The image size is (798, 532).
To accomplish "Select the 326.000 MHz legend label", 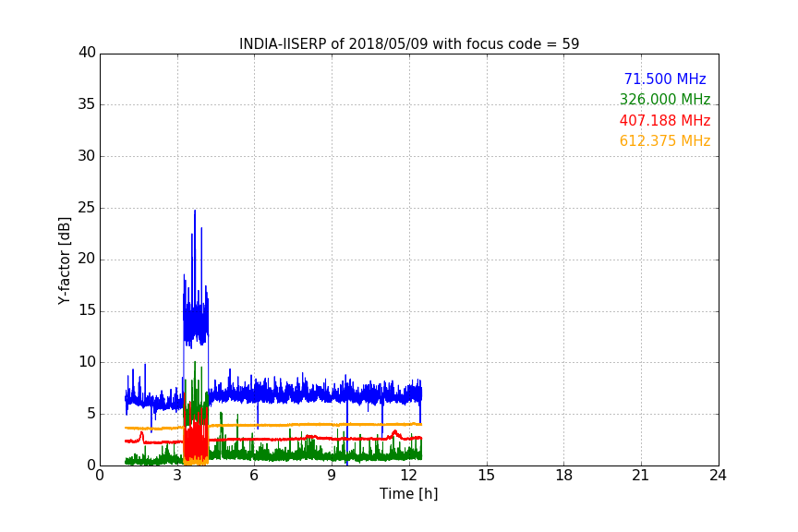I will tap(665, 99).
